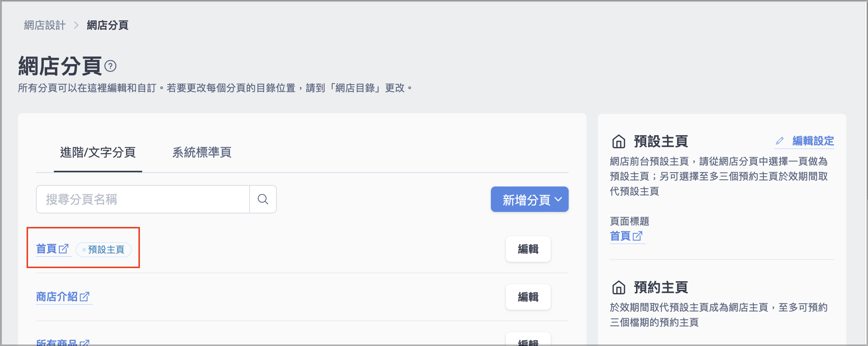Screen dimensions: 868x346
Task: Click the 預設主頁 badge beside 首頁
Action: (x=104, y=250)
